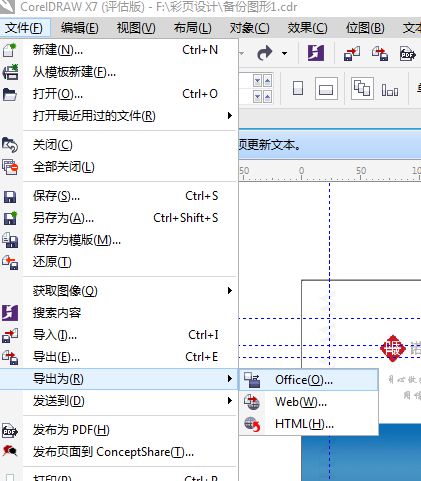Open the 效果(C) menu
Image resolution: width=421 pixels, height=481 pixels.
click(x=307, y=28)
